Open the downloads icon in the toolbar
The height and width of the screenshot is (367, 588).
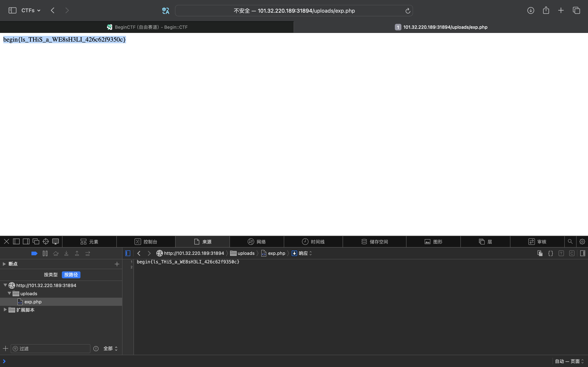pyautogui.click(x=530, y=10)
